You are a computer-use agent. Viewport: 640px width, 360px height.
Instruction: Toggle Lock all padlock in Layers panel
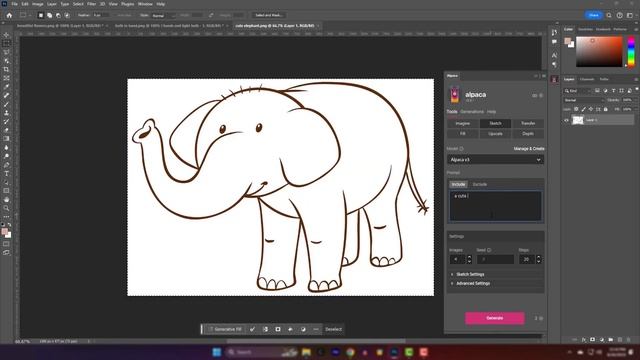(605, 109)
